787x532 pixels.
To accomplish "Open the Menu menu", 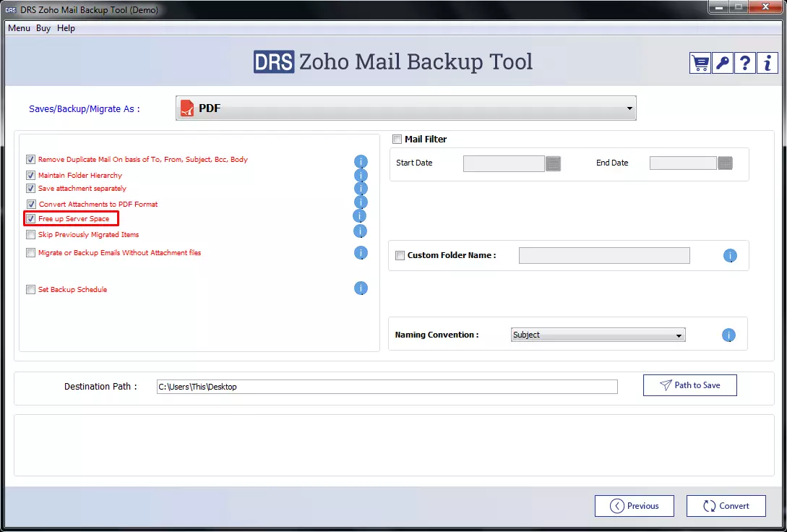I will point(19,28).
